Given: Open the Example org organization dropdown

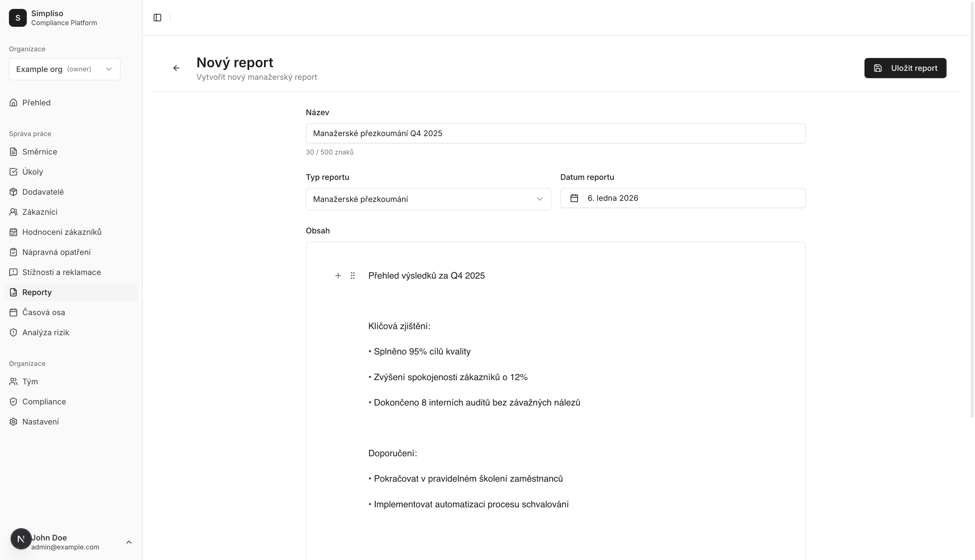Looking at the screenshot, I should 65,69.
